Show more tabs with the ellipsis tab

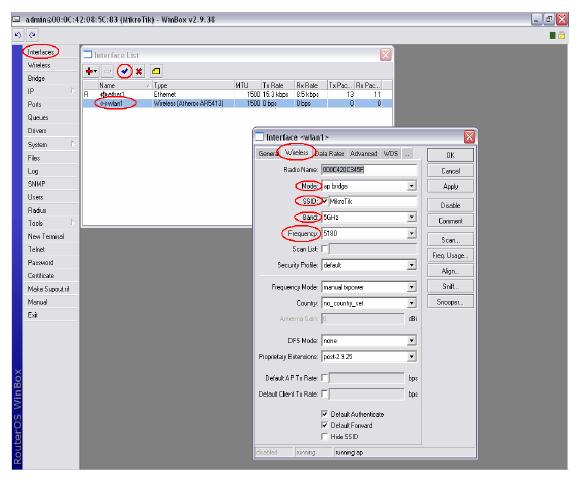(x=407, y=153)
